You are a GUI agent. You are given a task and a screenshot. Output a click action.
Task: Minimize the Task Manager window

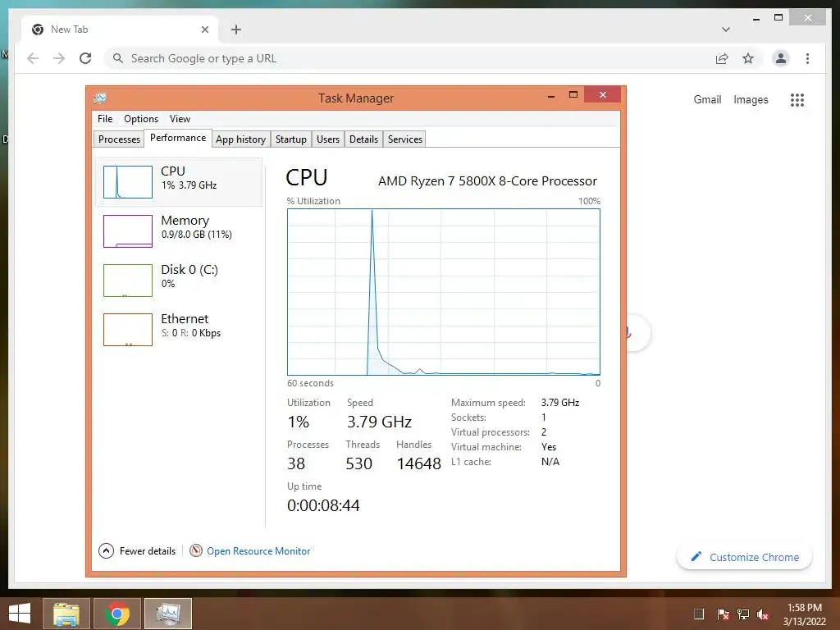(x=550, y=95)
